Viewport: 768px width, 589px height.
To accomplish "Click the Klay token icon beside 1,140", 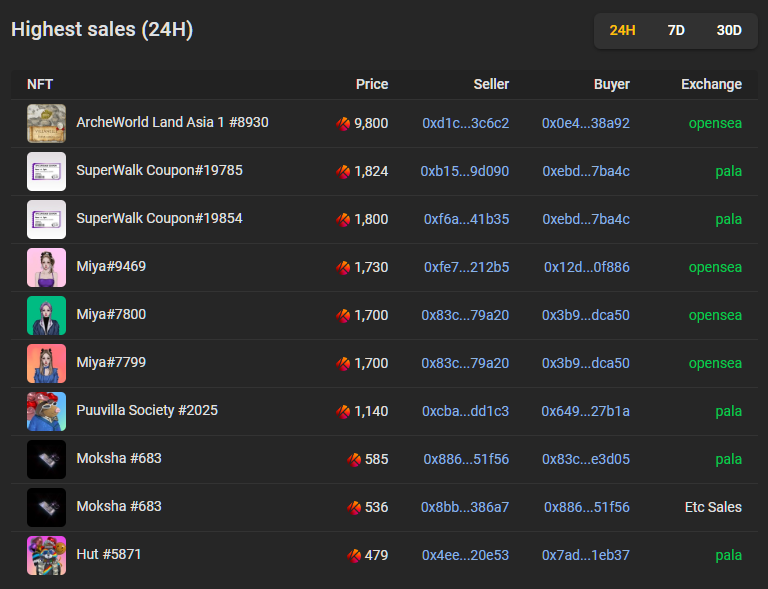I will tap(343, 411).
